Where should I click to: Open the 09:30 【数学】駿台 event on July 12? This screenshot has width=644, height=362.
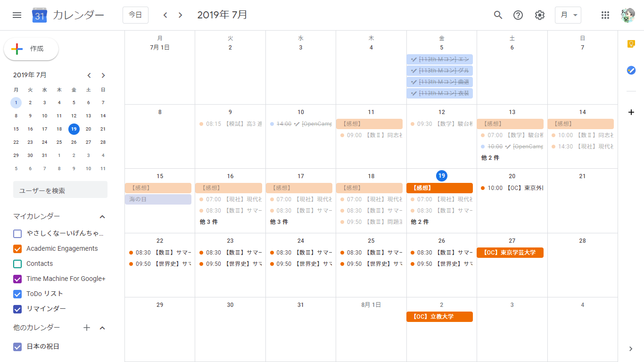point(440,124)
